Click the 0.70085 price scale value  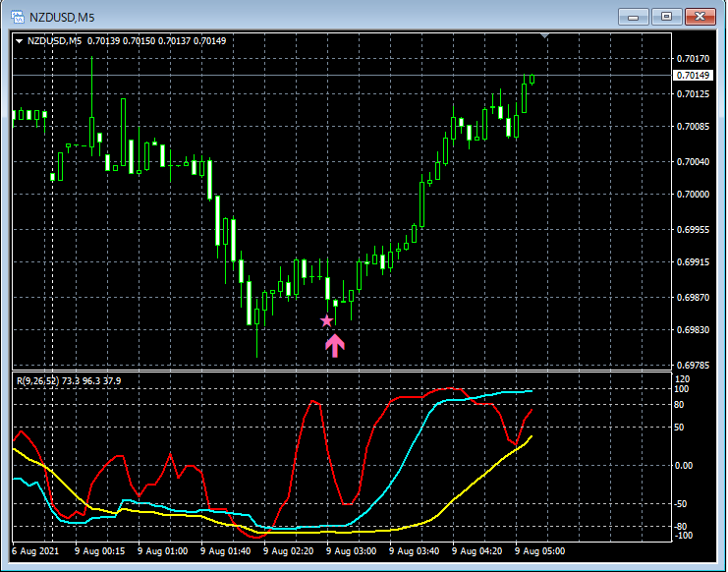[x=694, y=126]
